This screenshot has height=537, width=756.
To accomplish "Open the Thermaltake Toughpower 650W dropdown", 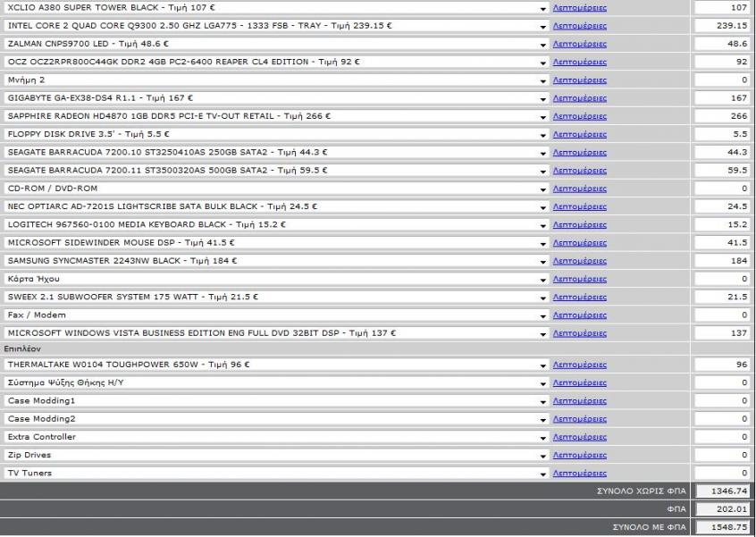I will click(x=276, y=365).
